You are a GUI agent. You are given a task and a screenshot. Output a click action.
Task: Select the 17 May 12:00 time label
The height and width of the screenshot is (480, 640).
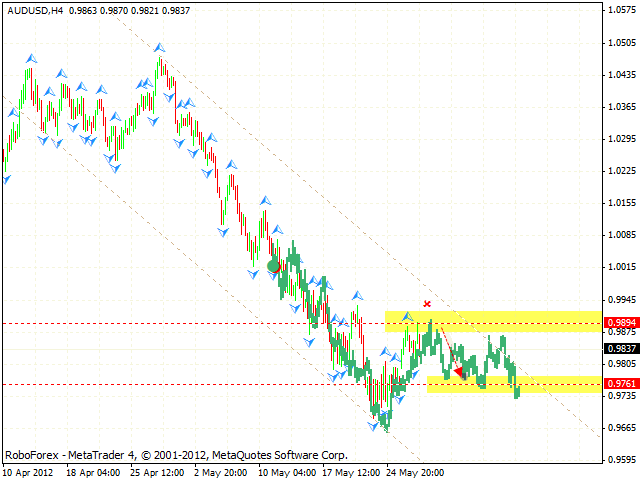coord(353,472)
